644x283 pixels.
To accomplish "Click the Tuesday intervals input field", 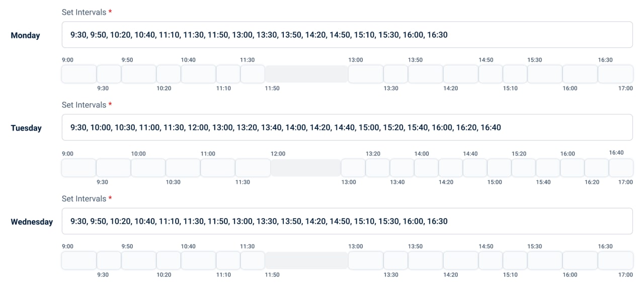I will point(347,127).
